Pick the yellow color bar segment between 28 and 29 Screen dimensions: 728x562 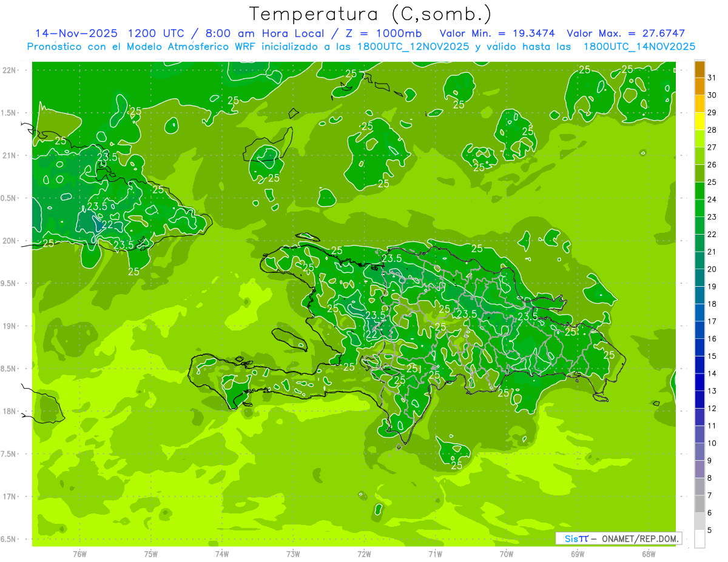[699, 121]
